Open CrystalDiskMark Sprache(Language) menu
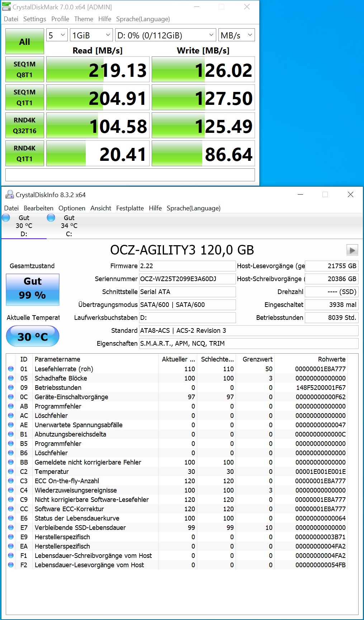 143,19
